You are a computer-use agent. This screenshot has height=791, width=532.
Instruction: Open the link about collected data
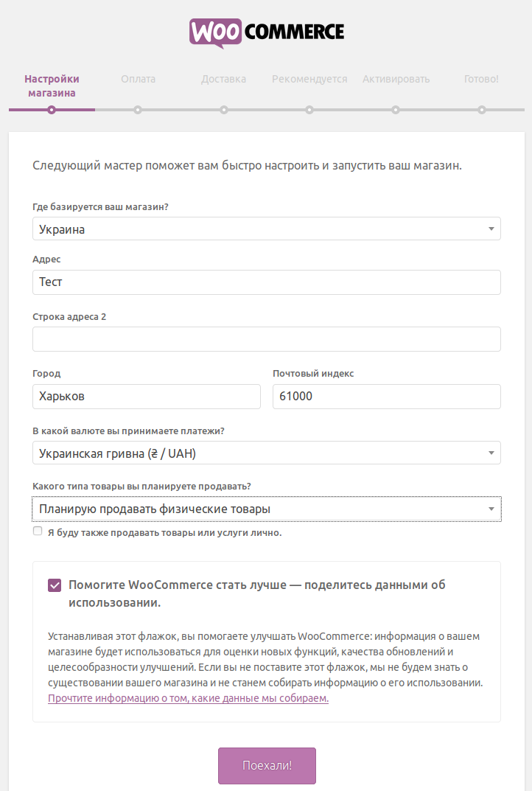pyautogui.click(x=188, y=698)
